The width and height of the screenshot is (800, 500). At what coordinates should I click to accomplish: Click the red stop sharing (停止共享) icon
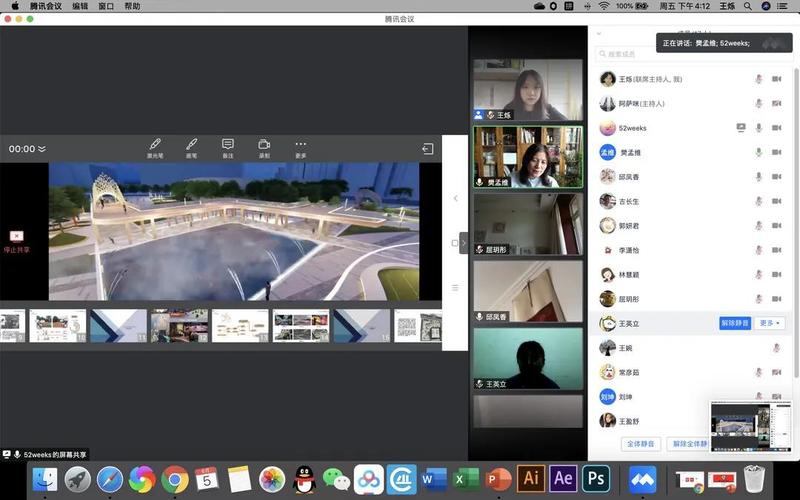(16, 237)
